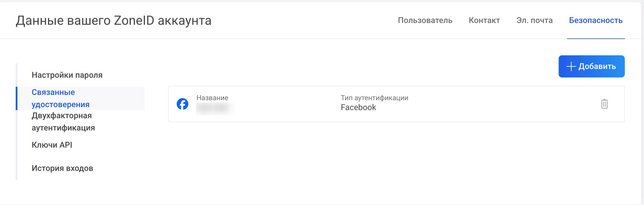Click blue active indicator beside Связанные удостоверения
Viewport: 644px width, 205px height.
click(x=17, y=98)
